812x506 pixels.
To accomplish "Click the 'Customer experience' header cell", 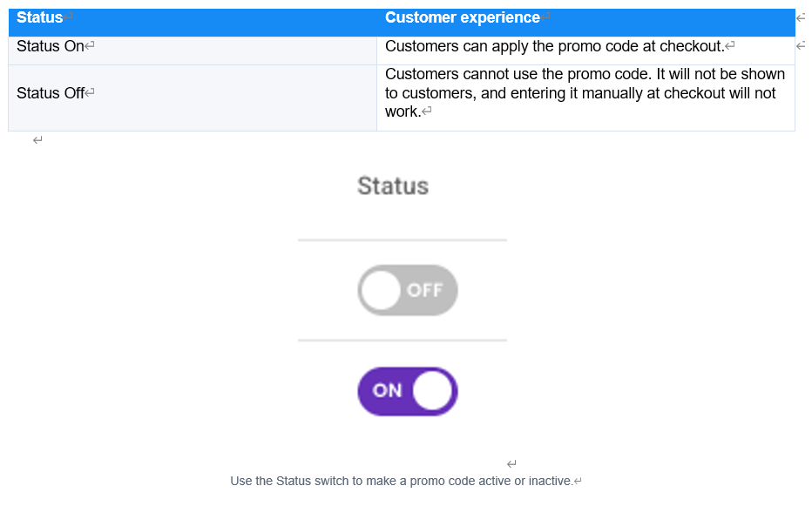I will tap(585, 23).
